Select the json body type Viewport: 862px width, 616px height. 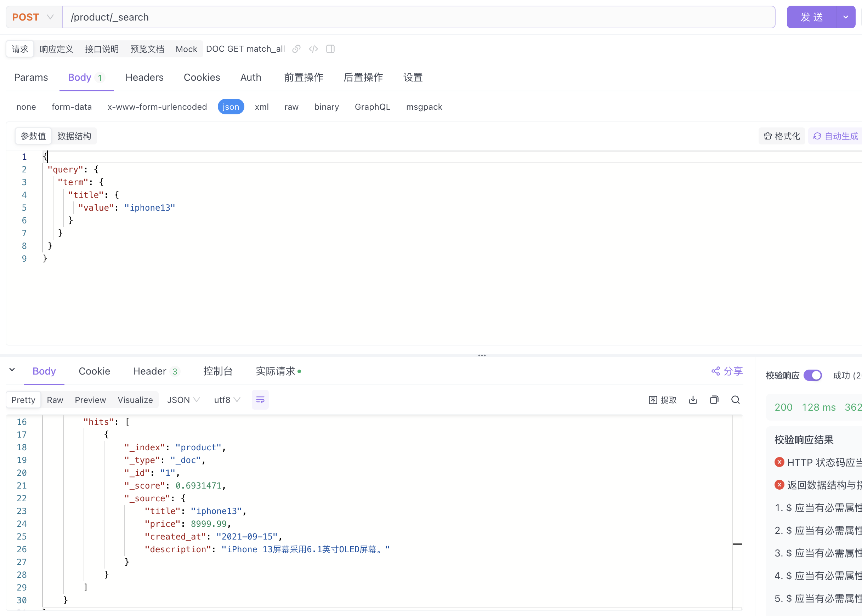[231, 107]
